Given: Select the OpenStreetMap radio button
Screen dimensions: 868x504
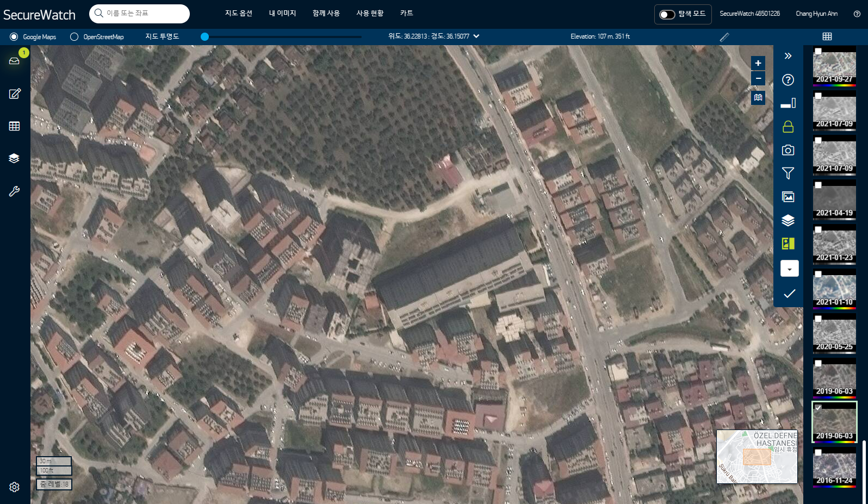Looking at the screenshot, I should tap(75, 37).
